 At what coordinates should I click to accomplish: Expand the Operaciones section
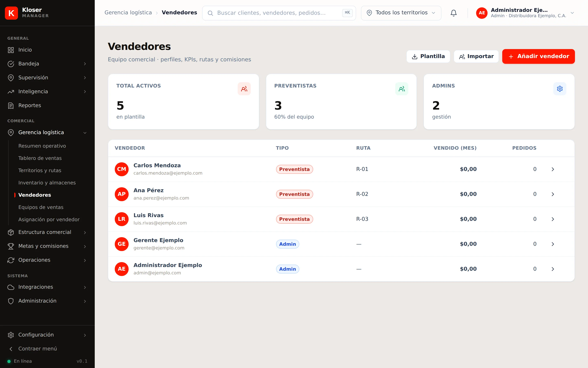(47, 260)
